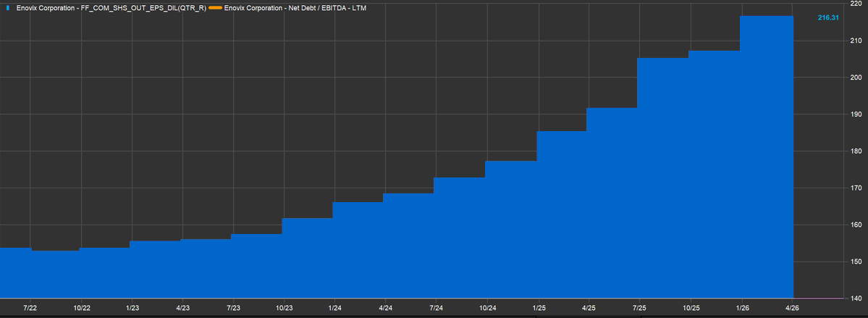Click the 4/24 x-axis date label

click(x=386, y=307)
